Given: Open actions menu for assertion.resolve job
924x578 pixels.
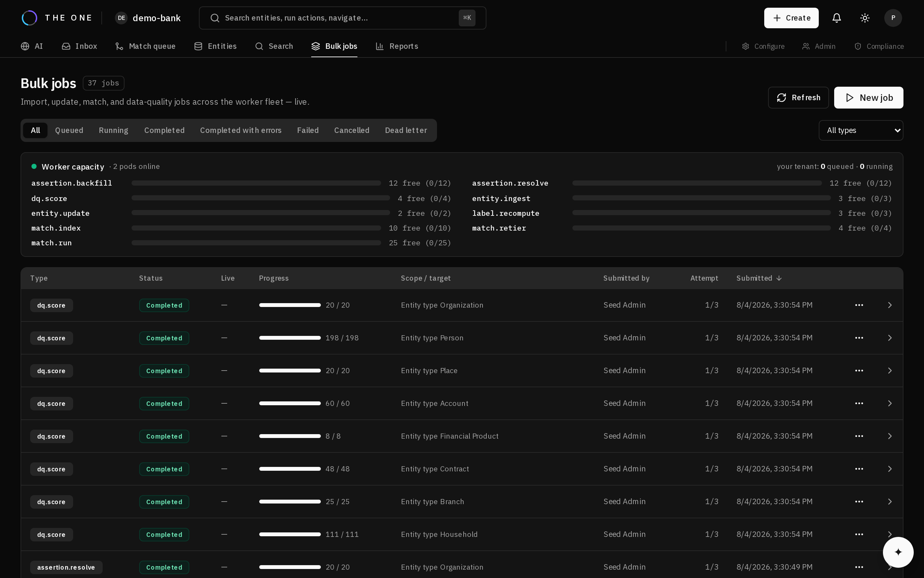Looking at the screenshot, I should [x=859, y=567].
